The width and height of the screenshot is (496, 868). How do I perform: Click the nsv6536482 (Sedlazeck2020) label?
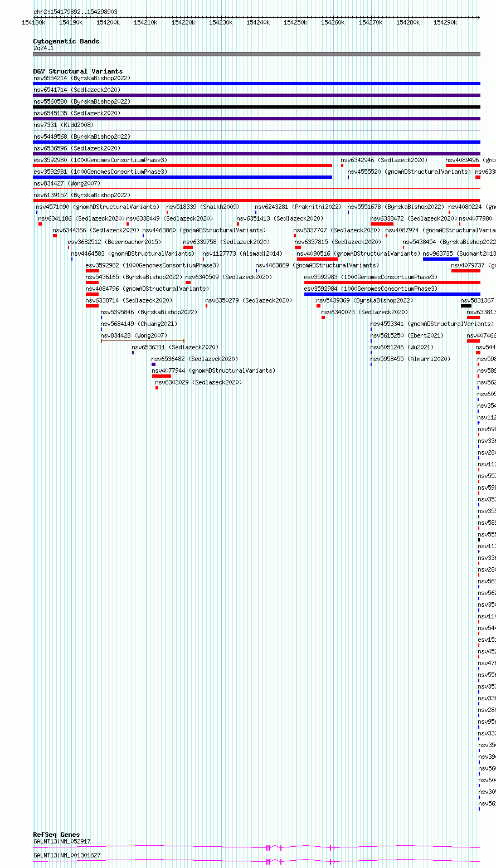click(194, 359)
